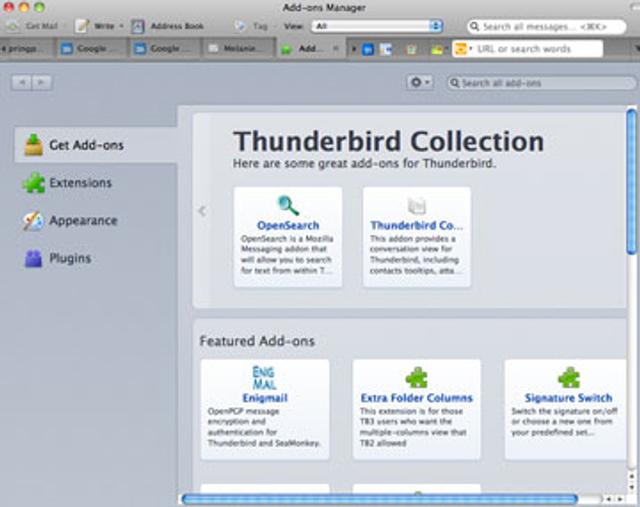Image resolution: width=640 pixels, height=507 pixels.
Task: Open the OpenSearch add-on link
Action: pos(288,225)
